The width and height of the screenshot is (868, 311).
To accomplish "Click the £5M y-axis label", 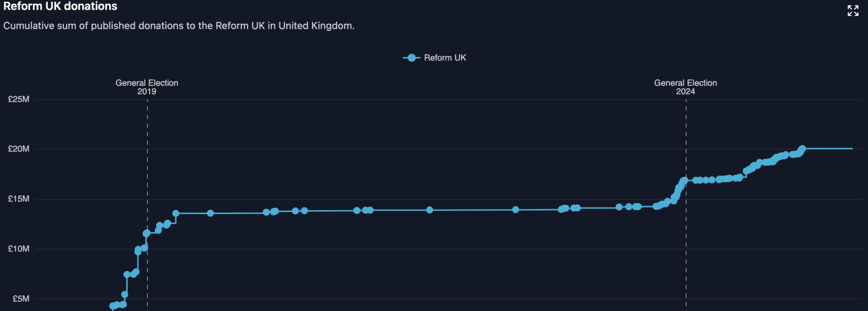I will coord(21,299).
